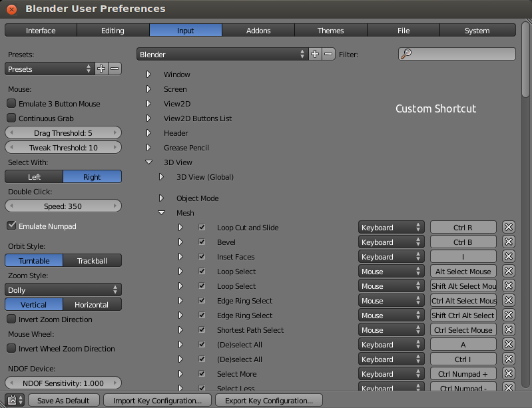
Task: Open the editor type selector icon
Action: 14,400
